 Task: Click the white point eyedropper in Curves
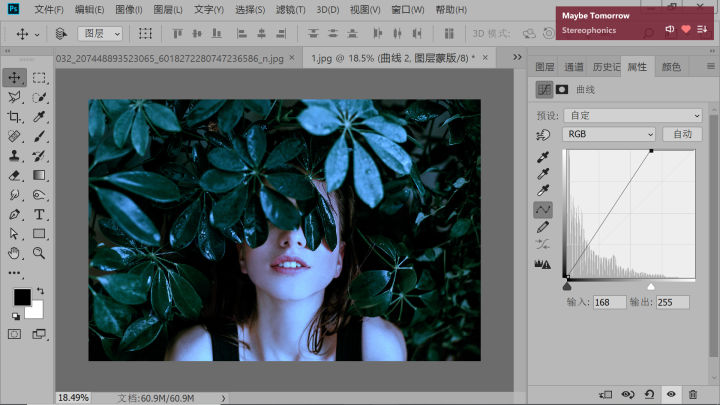(543, 192)
